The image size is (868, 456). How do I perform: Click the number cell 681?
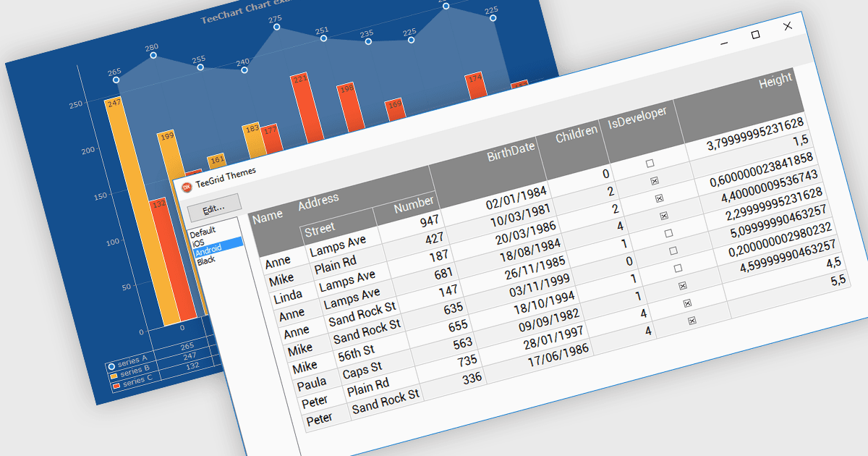443,274
